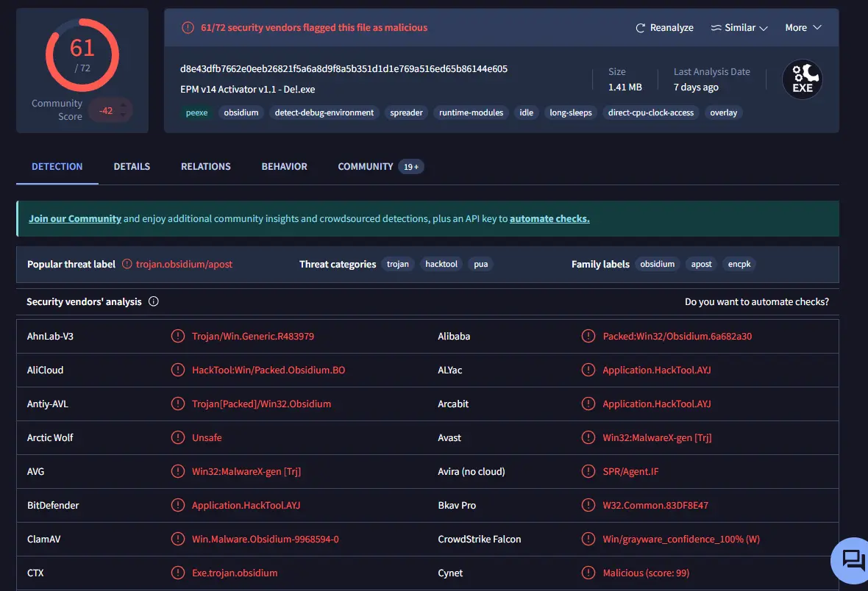The image size is (868, 591).
Task: Follow the automate checks link
Action: tap(549, 218)
